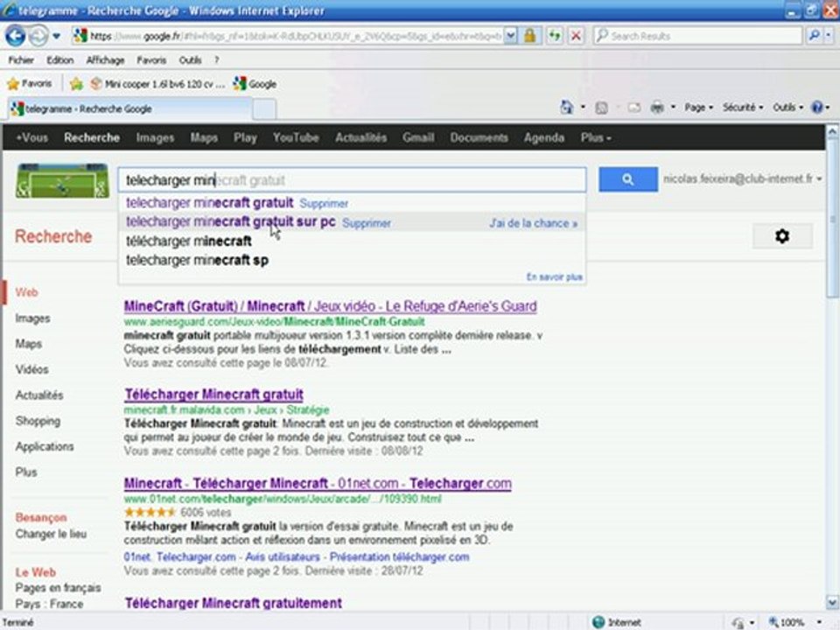Open the Sécurité command menu
Image resolution: width=840 pixels, height=630 pixels.
(x=743, y=108)
